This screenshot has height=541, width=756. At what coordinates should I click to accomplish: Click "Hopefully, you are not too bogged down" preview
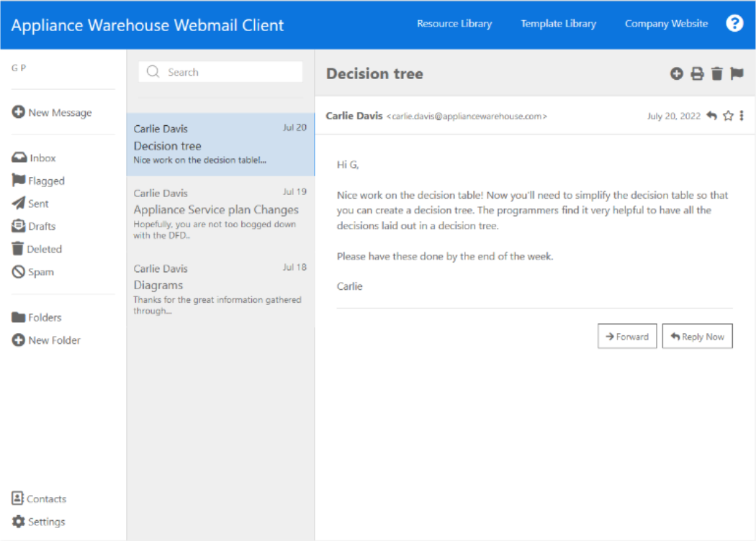(x=215, y=224)
